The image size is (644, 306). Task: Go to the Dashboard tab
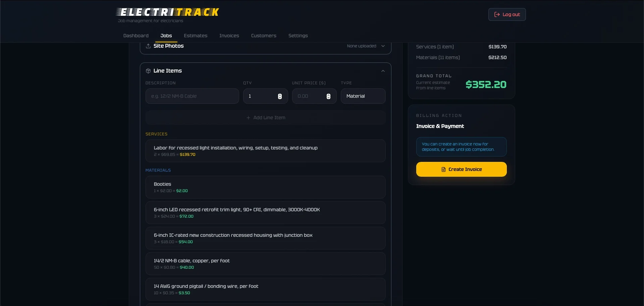pyautogui.click(x=136, y=36)
